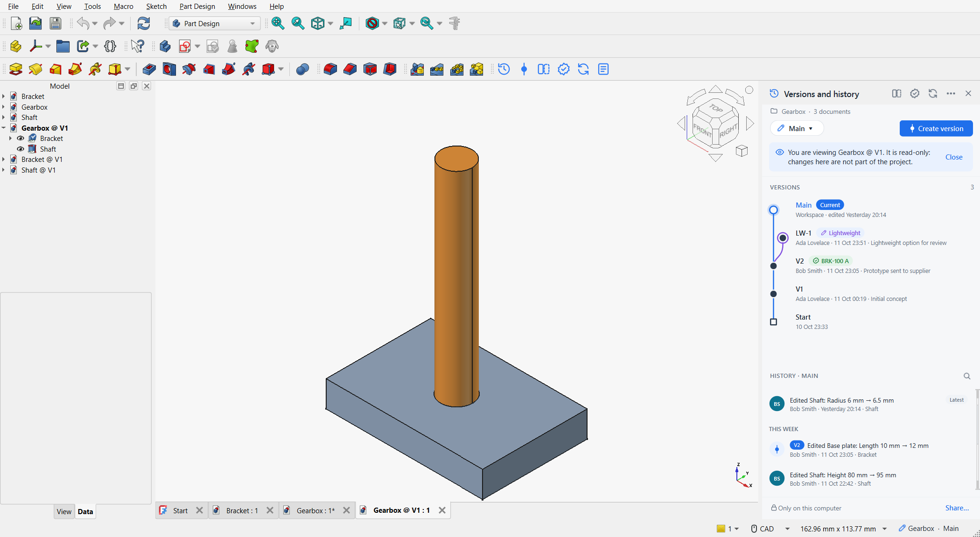The width and height of the screenshot is (980, 537).
Task: Click Fit all zoom icon
Action: (x=278, y=23)
